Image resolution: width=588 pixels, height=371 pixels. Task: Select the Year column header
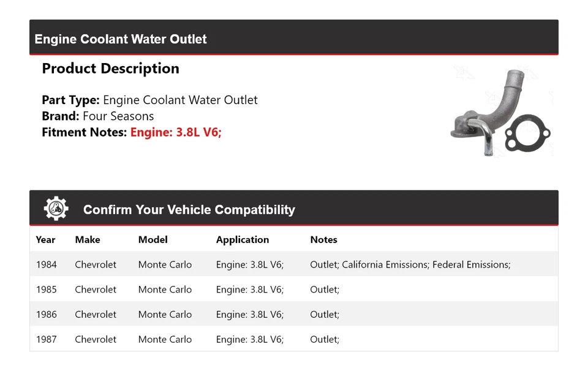[x=45, y=239]
